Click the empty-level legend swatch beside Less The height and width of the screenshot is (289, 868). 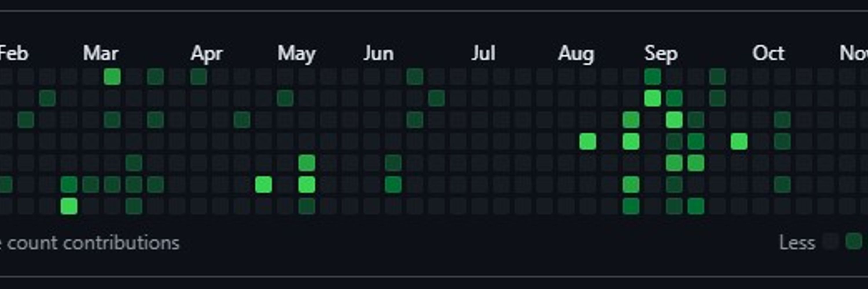(x=831, y=242)
